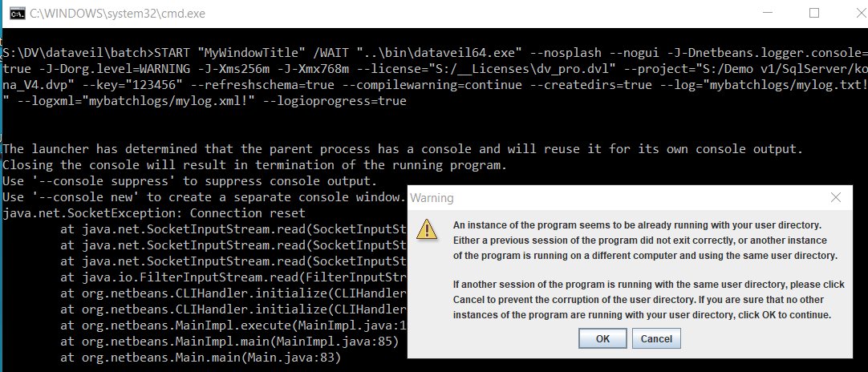The width and height of the screenshot is (868, 372).
Task: Click the START "MyWindowTitle" command line
Action: (x=433, y=53)
